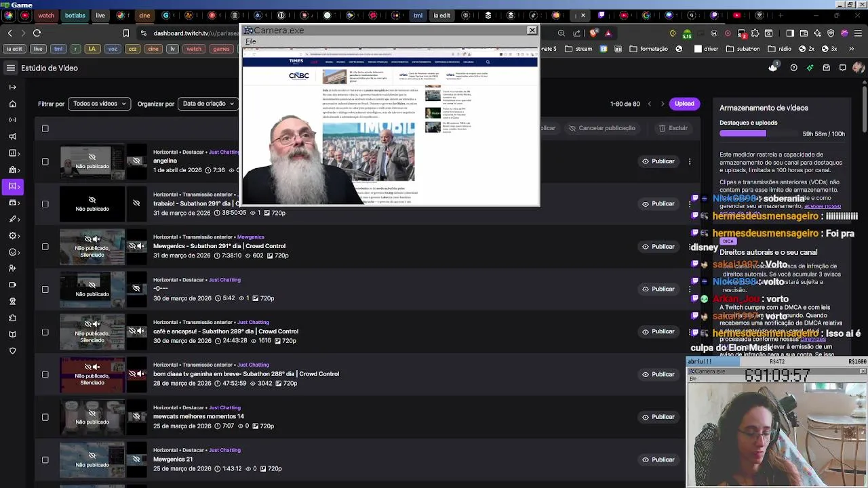Go to previous page of the video list
The width and height of the screenshot is (868, 488).
click(x=650, y=104)
